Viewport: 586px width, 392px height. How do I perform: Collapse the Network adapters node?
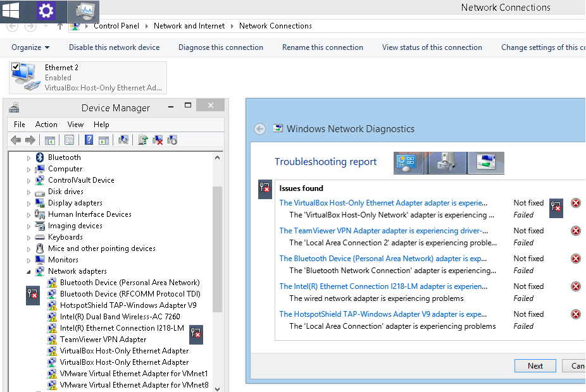click(28, 272)
